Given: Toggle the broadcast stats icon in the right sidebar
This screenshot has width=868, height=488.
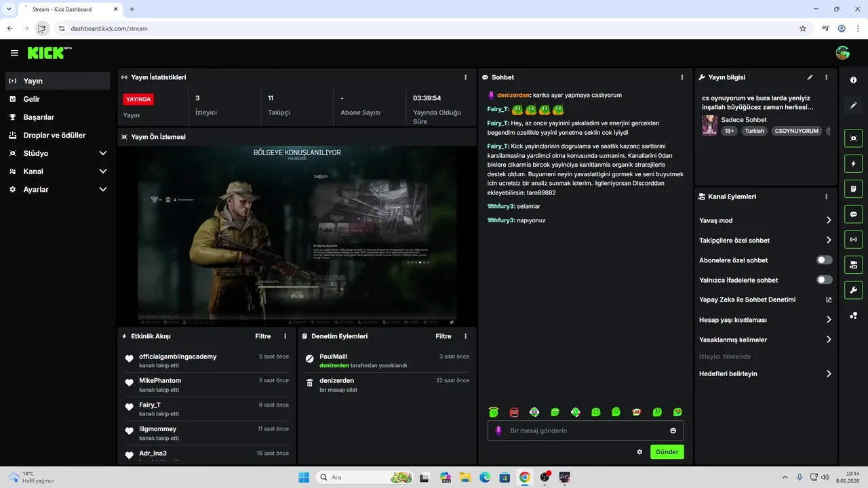Looking at the screenshot, I should 853,239.
